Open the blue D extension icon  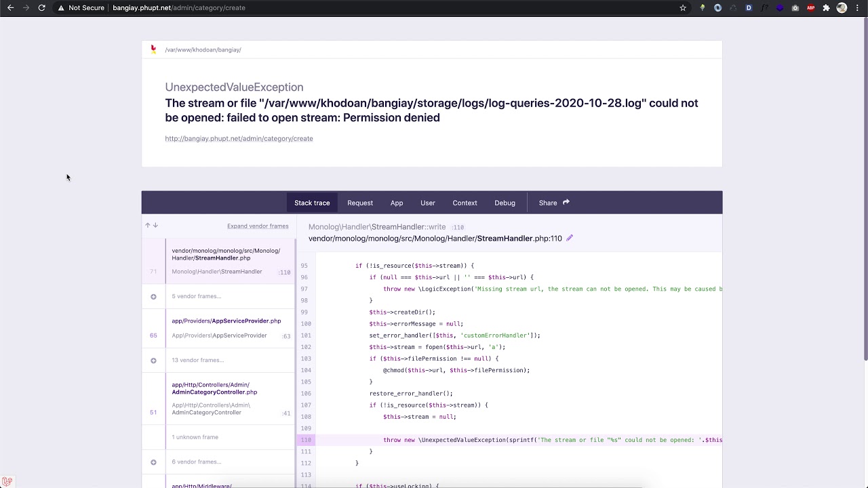[749, 7]
